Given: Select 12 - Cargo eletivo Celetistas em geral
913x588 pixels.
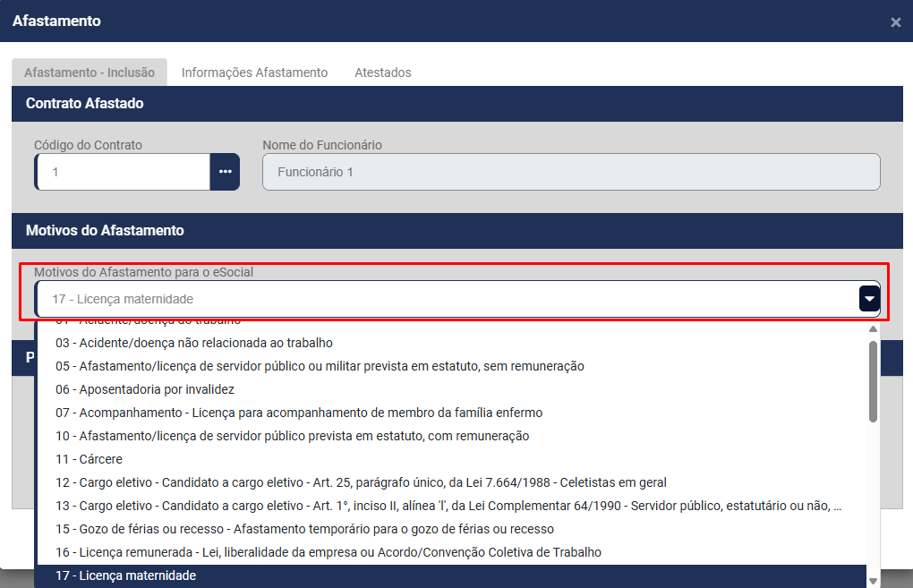Looking at the screenshot, I should click(451, 482).
